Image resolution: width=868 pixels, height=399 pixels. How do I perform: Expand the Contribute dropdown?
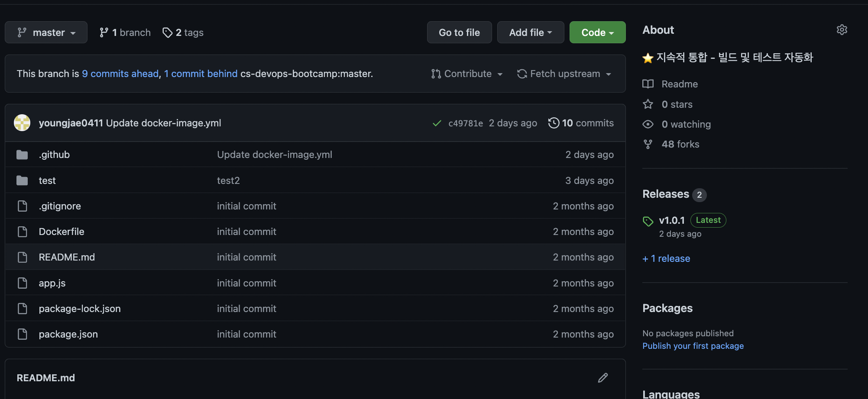click(467, 74)
